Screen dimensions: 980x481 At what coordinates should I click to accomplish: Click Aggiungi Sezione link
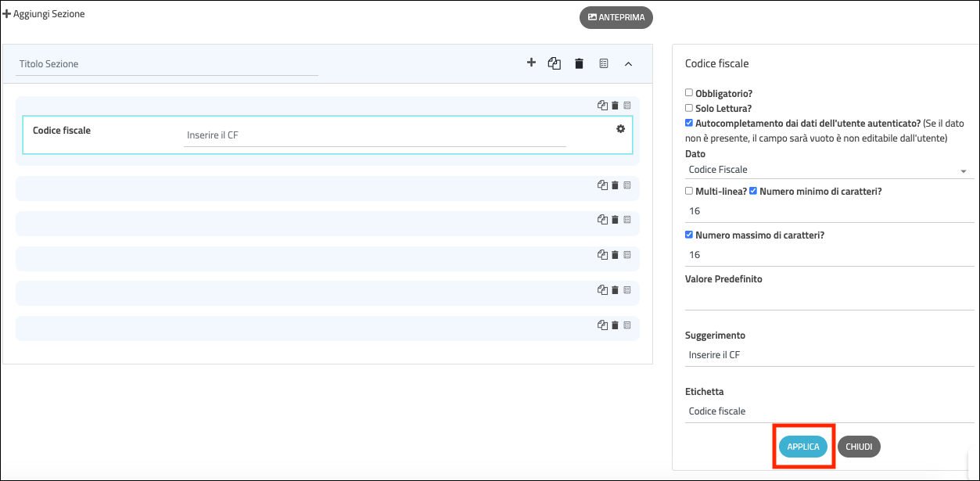pos(45,14)
